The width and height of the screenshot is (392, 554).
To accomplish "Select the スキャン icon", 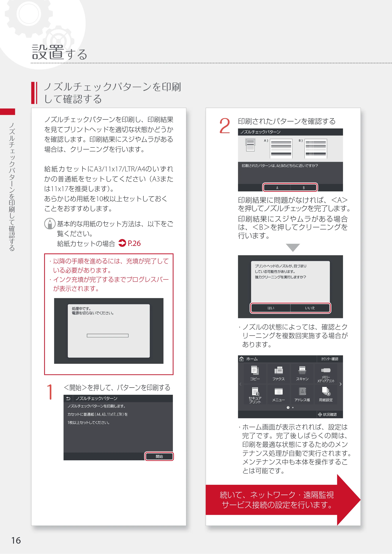I will click(302, 374).
